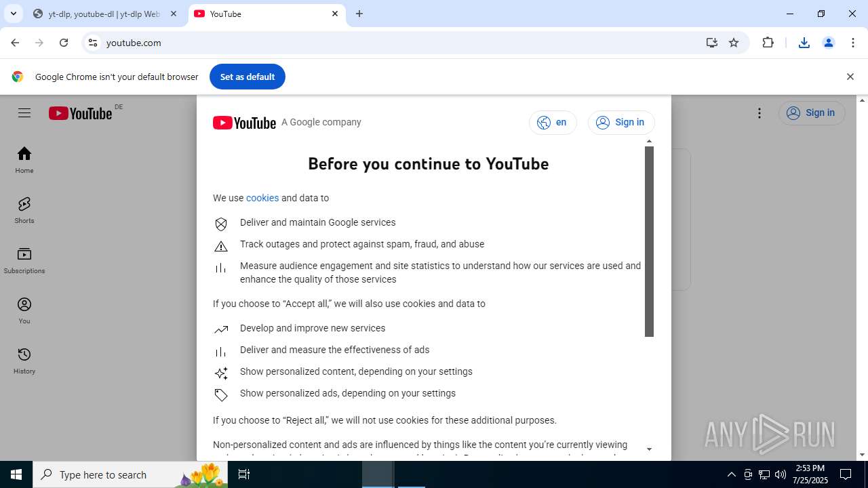Viewport: 868px width, 488px height.
Task: Close the YouTube tab
Action: pyautogui.click(x=335, y=14)
